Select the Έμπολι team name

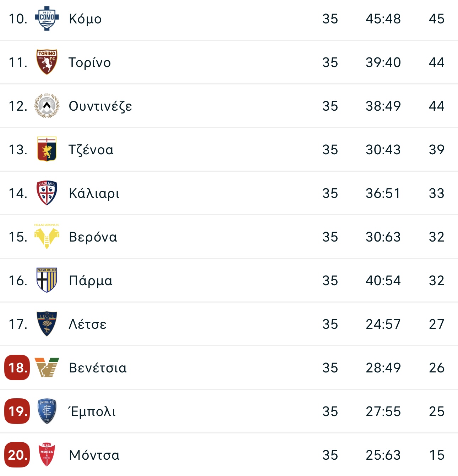92,411
